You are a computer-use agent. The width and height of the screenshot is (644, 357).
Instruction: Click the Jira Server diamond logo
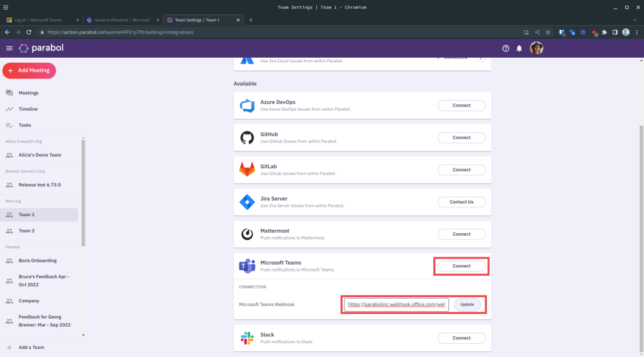tap(247, 202)
